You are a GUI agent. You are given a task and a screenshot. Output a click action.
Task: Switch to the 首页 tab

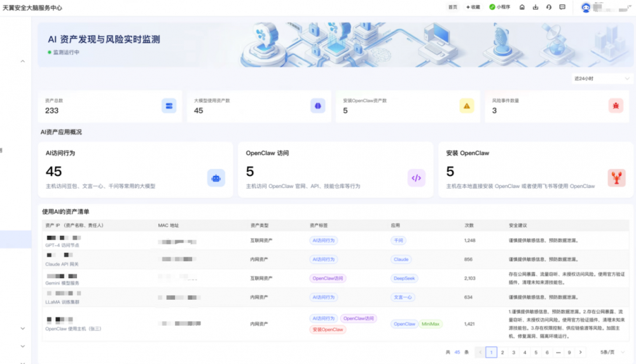(x=453, y=7)
